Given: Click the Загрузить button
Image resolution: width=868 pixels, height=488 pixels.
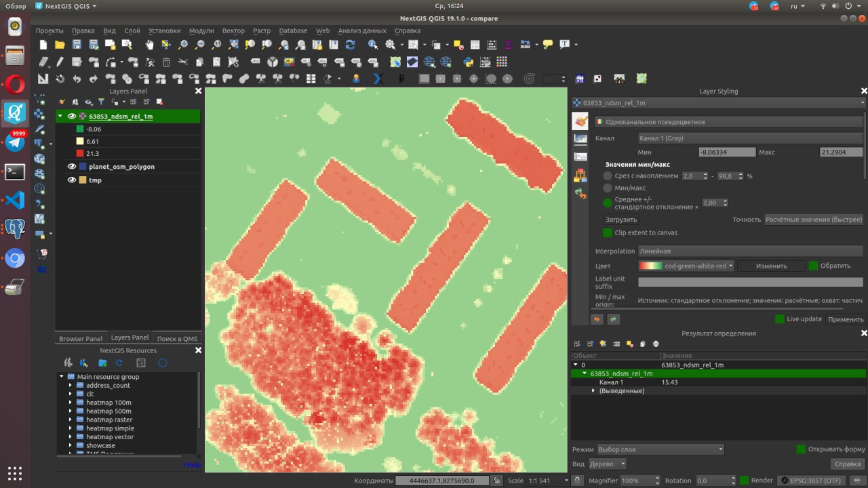Looking at the screenshot, I should (x=620, y=220).
